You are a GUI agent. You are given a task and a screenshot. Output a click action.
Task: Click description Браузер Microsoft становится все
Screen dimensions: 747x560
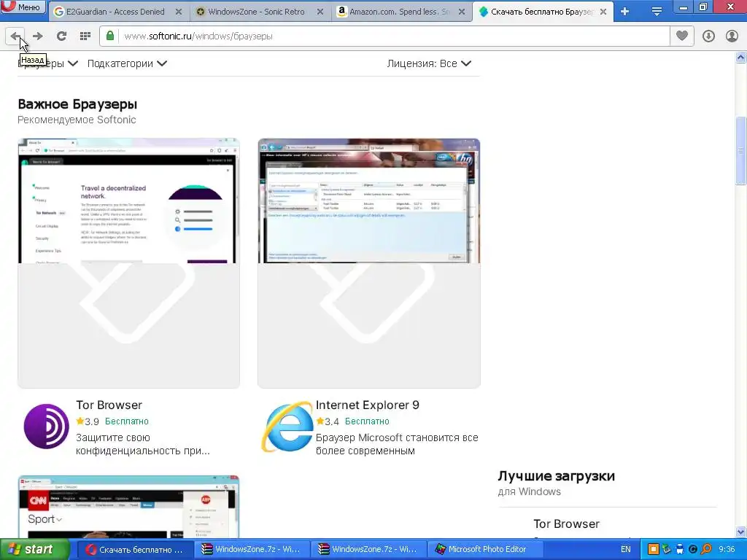pyautogui.click(x=397, y=444)
